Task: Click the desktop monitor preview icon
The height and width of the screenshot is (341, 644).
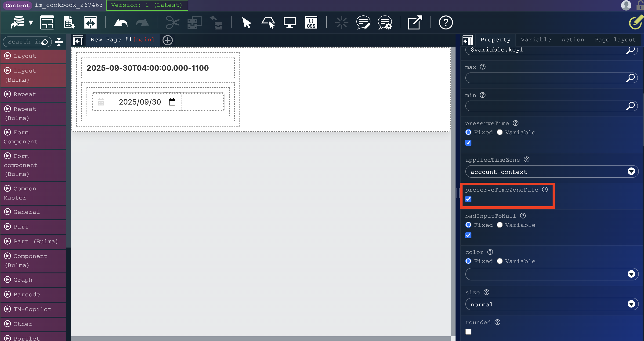Action: point(289,23)
